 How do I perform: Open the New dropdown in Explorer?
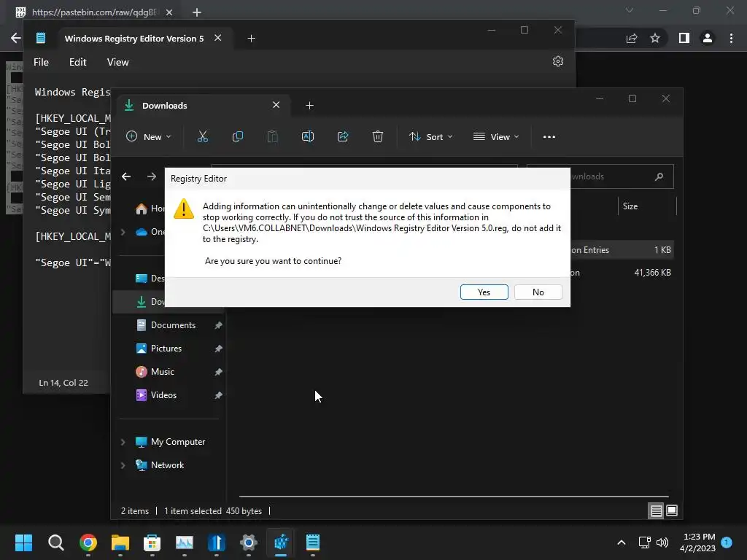(x=149, y=136)
